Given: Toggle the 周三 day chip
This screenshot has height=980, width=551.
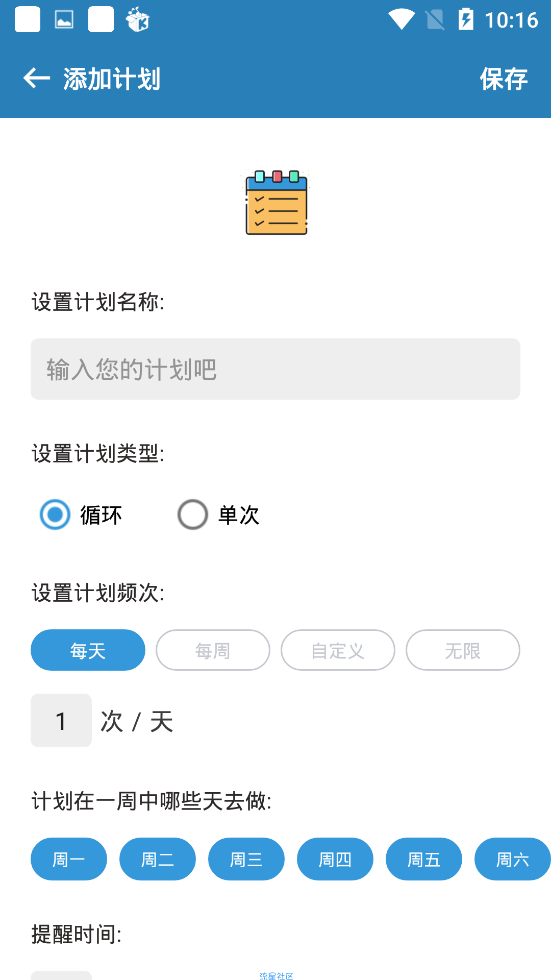Looking at the screenshot, I should coord(246,859).
